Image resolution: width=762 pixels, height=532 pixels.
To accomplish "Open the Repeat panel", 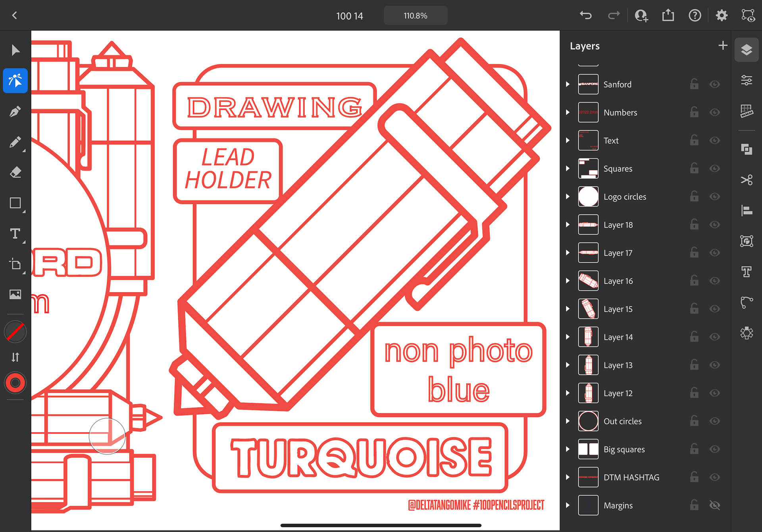I will click(747, 333).
